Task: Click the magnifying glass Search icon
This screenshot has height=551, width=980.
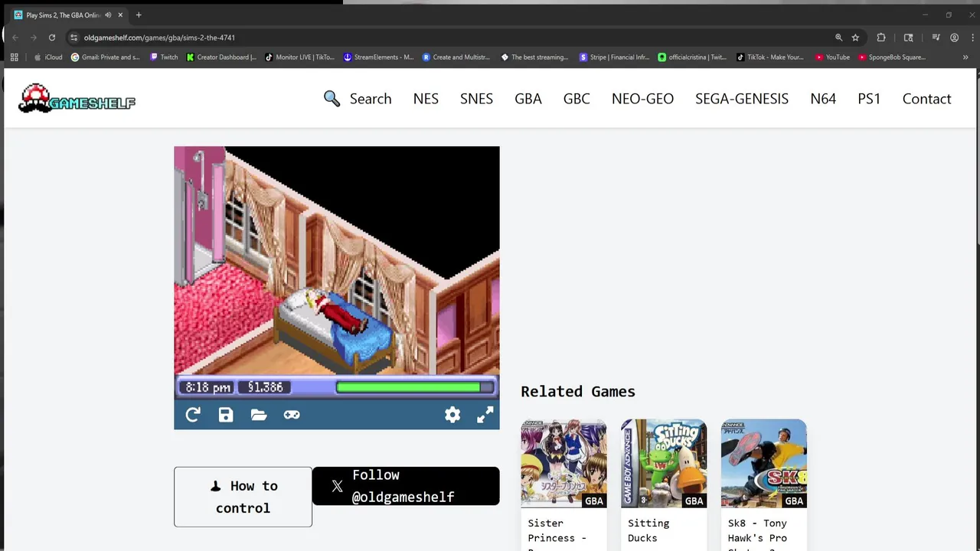Action: (332, 99)
